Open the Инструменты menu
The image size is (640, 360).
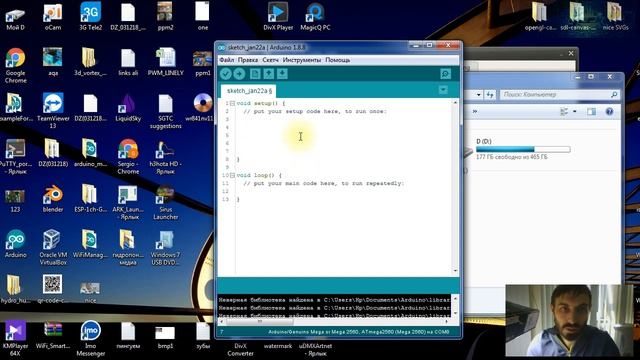302,60
